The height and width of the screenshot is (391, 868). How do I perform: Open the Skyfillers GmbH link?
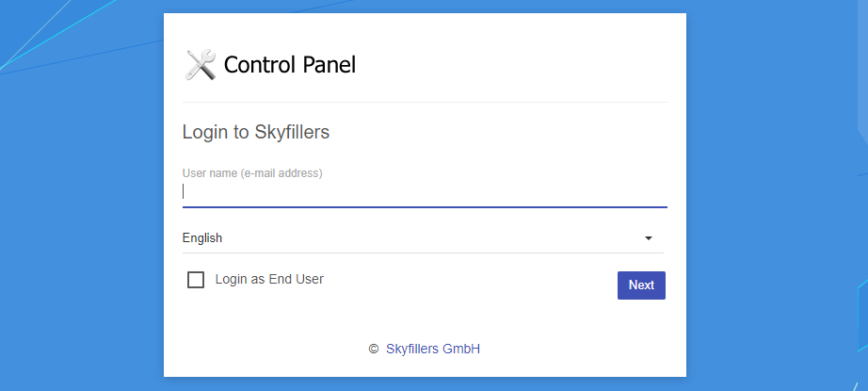tap(433, 349)
